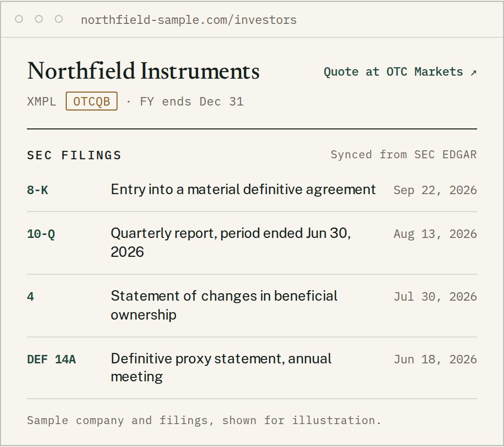Select 'Statement of changes in beneficial ownership' title
The image size is (504, 447).
pyautogui.click(x=224, y=305)
